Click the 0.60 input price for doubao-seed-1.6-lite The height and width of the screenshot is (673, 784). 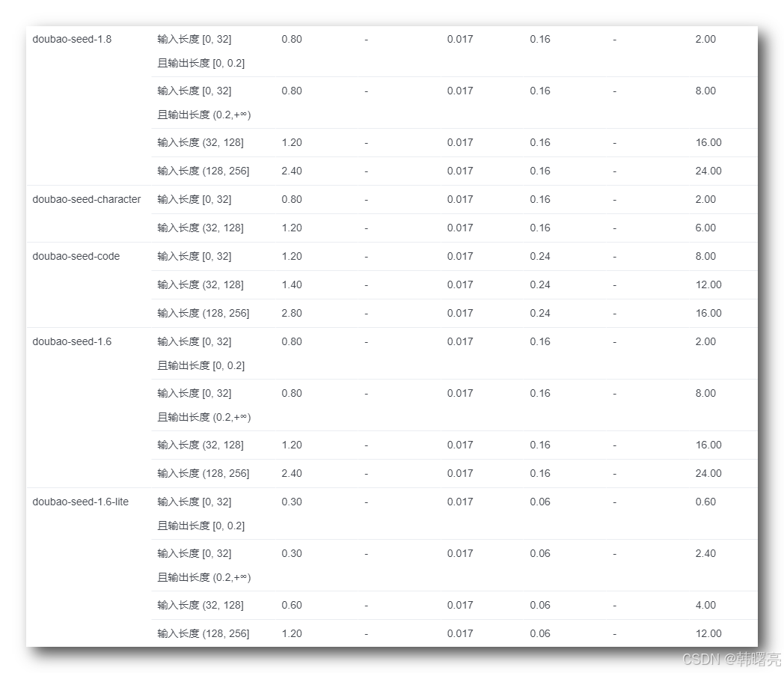(x=292, y=605)
